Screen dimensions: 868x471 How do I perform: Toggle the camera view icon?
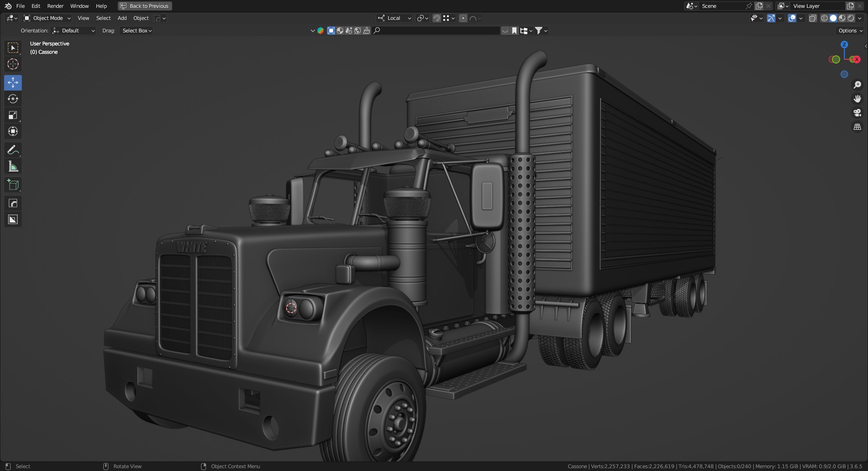click(x=857, y=113)
